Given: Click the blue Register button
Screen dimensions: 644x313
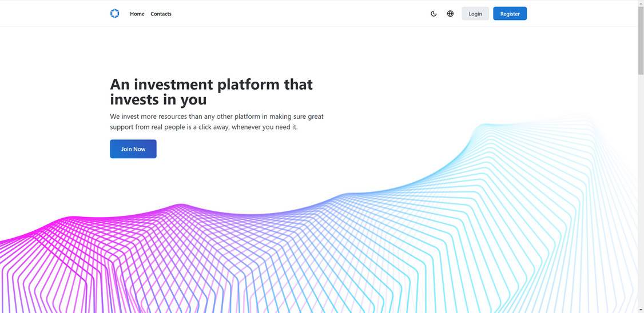Looking at the screenshot, I should [x=510, y=14].
